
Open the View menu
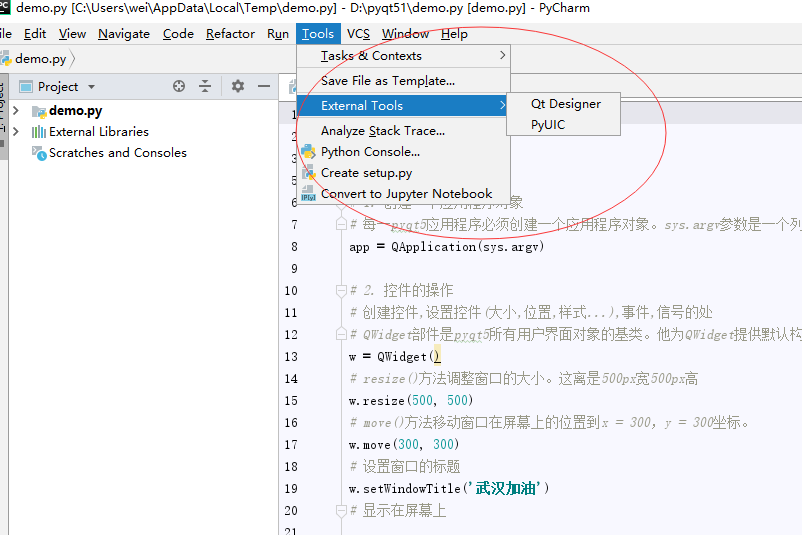(72, 34)
